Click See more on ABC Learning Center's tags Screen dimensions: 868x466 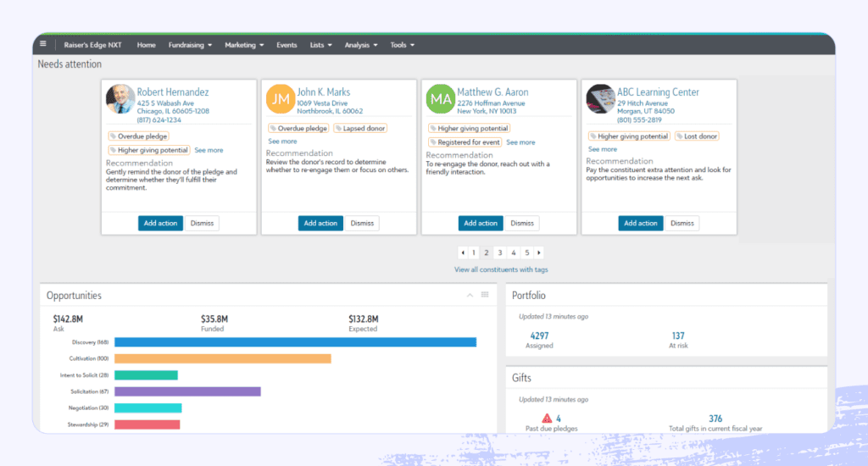[x=603, y=149]
